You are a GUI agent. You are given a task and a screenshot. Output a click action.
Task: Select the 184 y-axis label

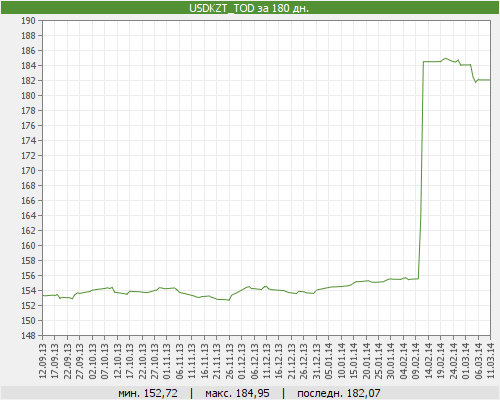28,66
